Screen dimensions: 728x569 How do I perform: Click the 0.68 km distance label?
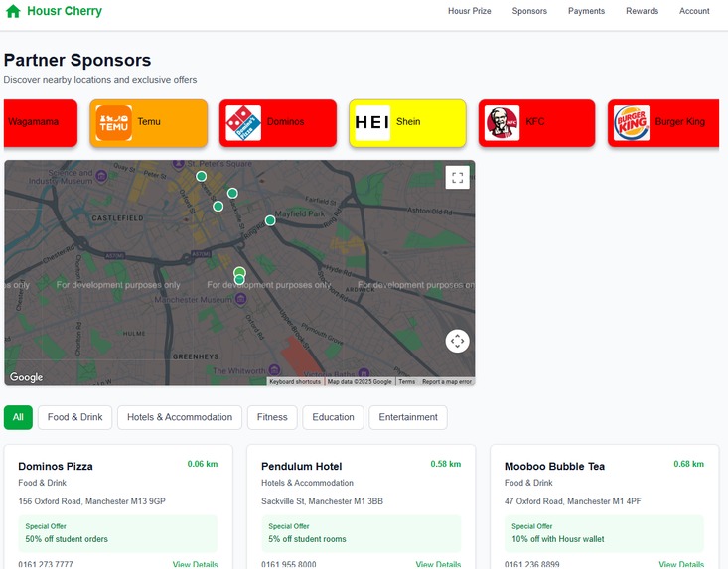(x=689, y=464)
